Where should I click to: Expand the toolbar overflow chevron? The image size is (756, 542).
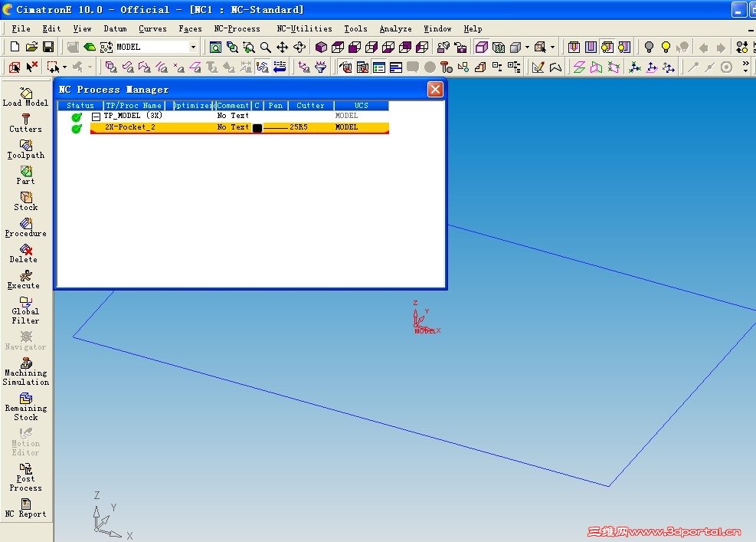746,64
